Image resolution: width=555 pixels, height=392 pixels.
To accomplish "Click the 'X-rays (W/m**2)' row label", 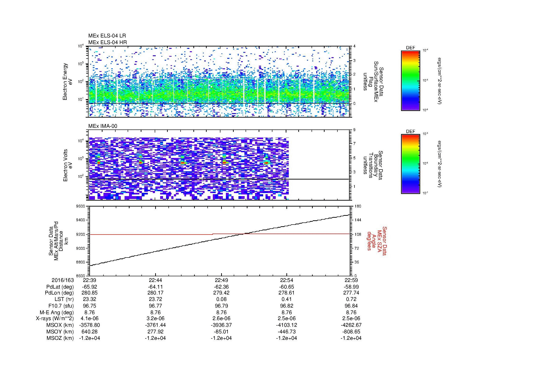I will pos(55,318).
